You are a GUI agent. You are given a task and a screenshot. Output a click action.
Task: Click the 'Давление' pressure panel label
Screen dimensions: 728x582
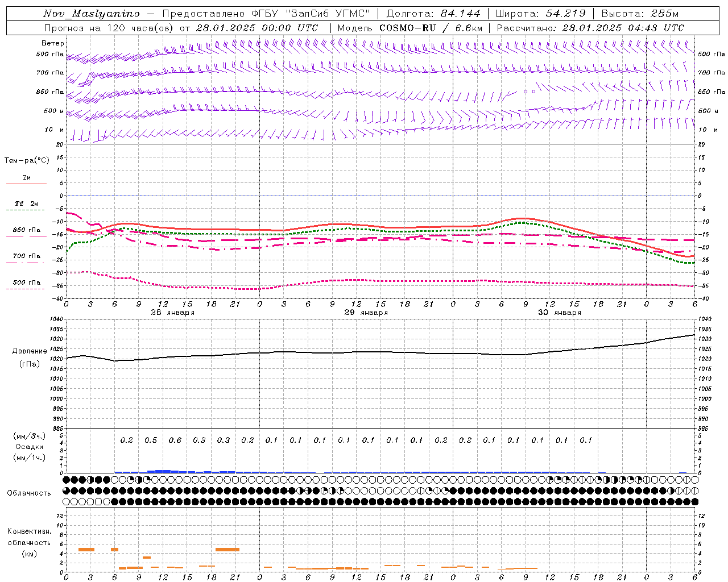(x=30, y=351)
